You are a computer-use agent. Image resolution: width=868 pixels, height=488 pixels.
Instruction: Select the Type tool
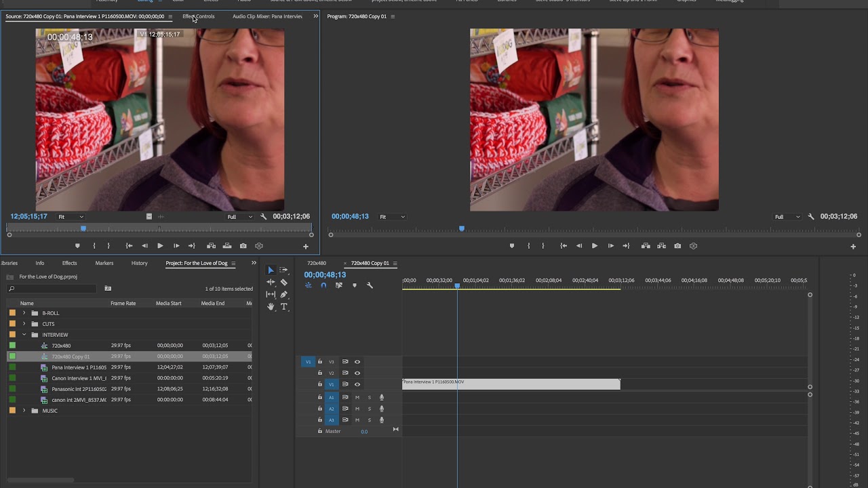[x=283, y=306]
